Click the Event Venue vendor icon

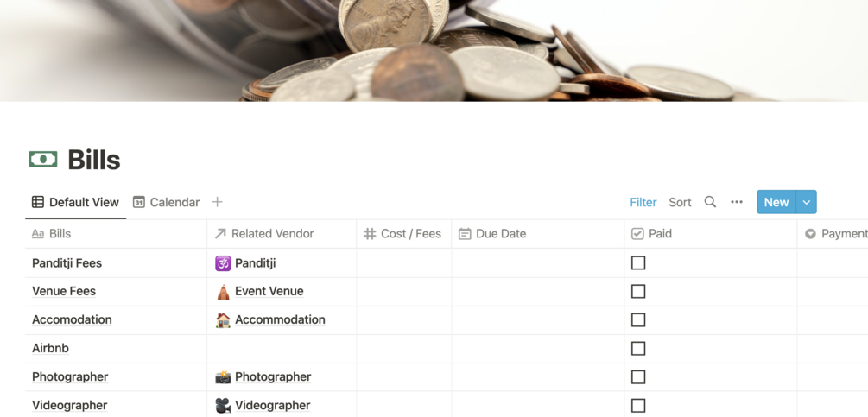(x=223, y=292)
